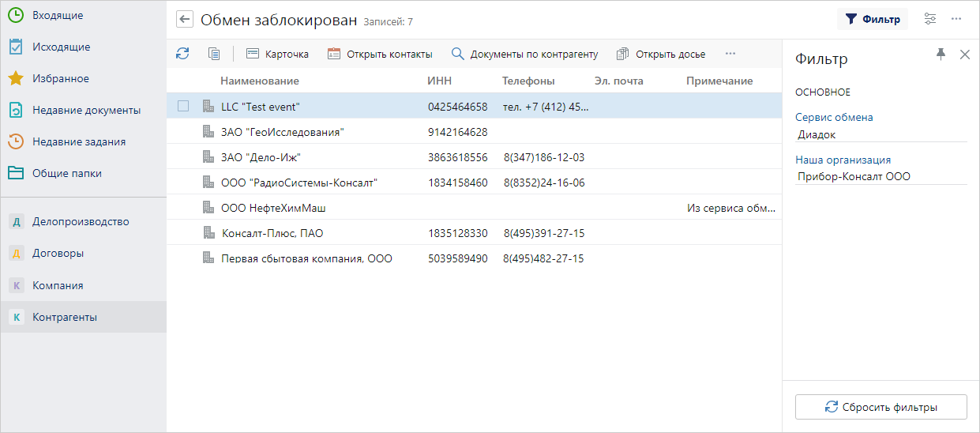Expand the toolbar overflow actions menu
Screen dimensions: 980x433
730,54
